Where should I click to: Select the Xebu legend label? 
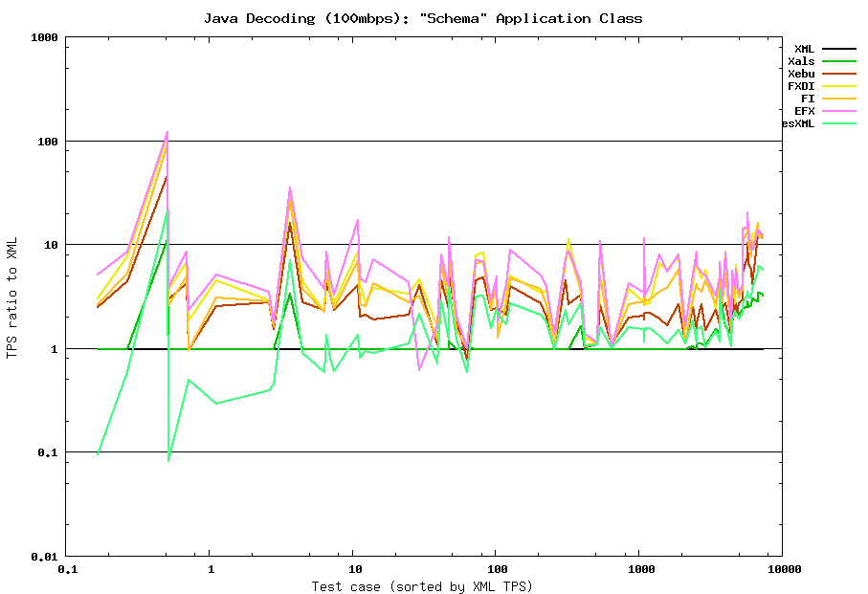(801, 74)
